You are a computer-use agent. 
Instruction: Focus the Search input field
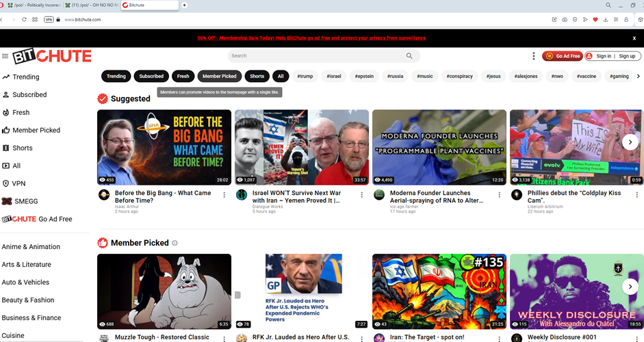pos(316,56)
